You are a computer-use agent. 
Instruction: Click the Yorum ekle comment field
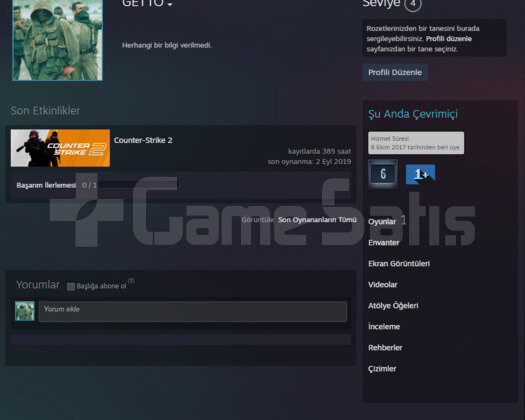[193, 311]
